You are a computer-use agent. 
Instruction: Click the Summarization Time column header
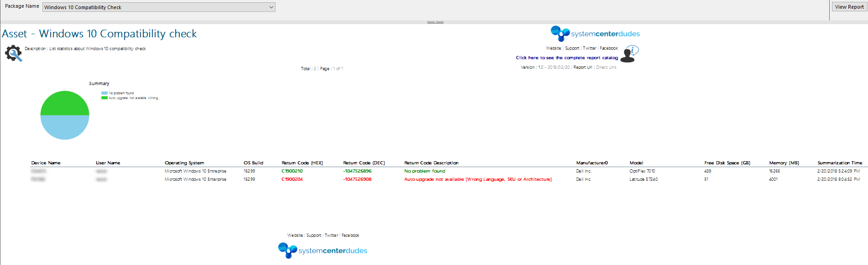[840, 163]
